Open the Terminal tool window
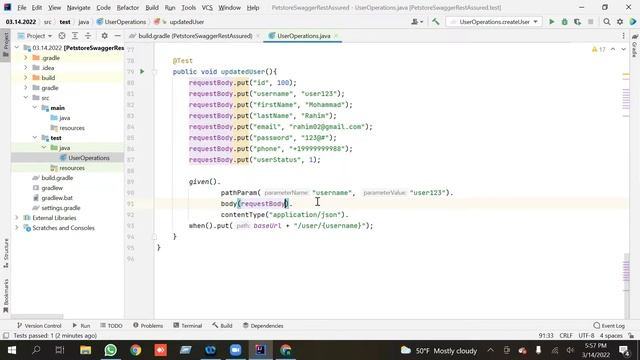640x360 pixels. coord(188,326)
